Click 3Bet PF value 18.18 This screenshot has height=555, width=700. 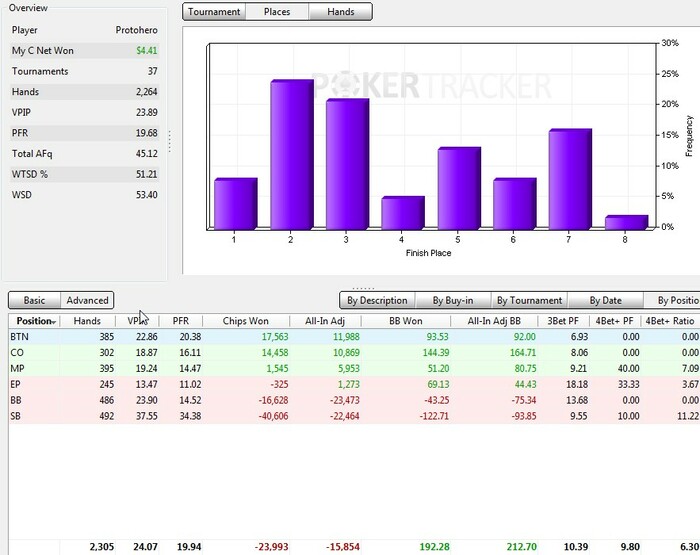(x=577, y=384)
